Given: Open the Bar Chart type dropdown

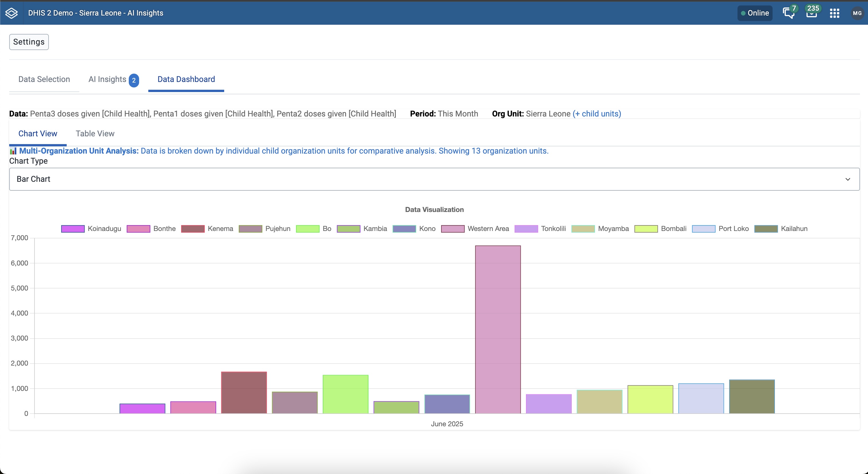Looking at the screenshot, I should [434, 179].
